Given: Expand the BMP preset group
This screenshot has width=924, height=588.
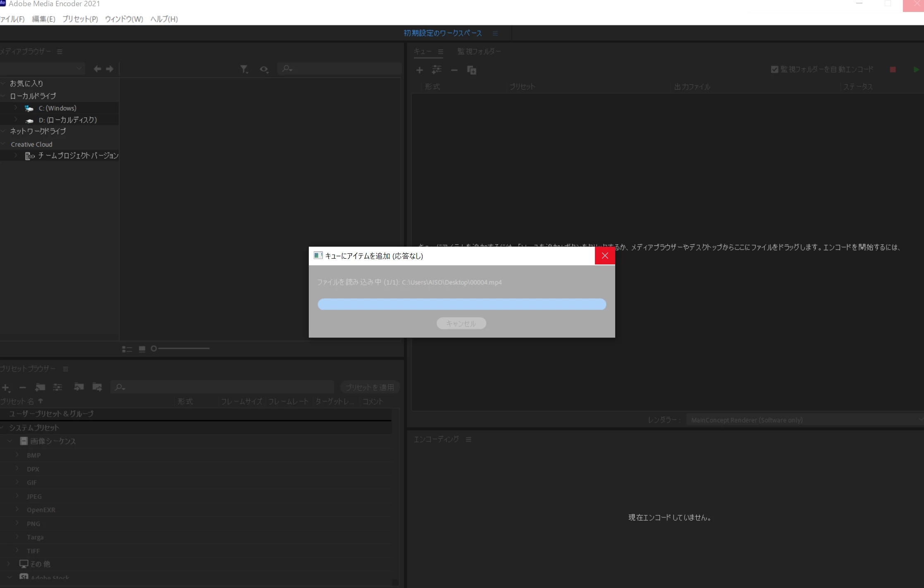Looking at the screenshot, I should [17, 455].
